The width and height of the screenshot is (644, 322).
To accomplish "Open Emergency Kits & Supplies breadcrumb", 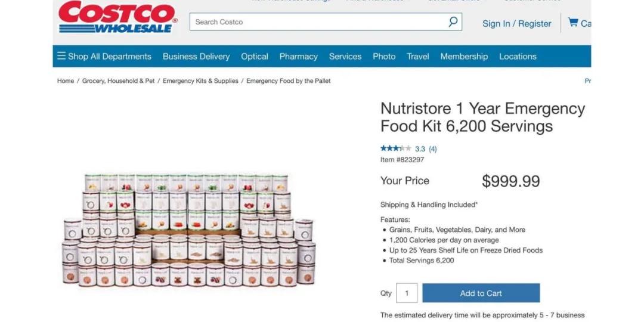I will point(200,81).
